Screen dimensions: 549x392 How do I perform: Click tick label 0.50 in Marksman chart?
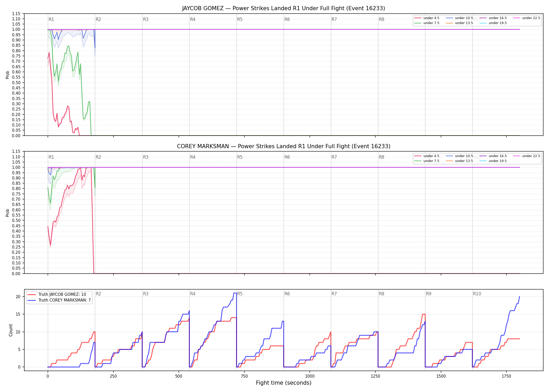click(x=16, y=221)
